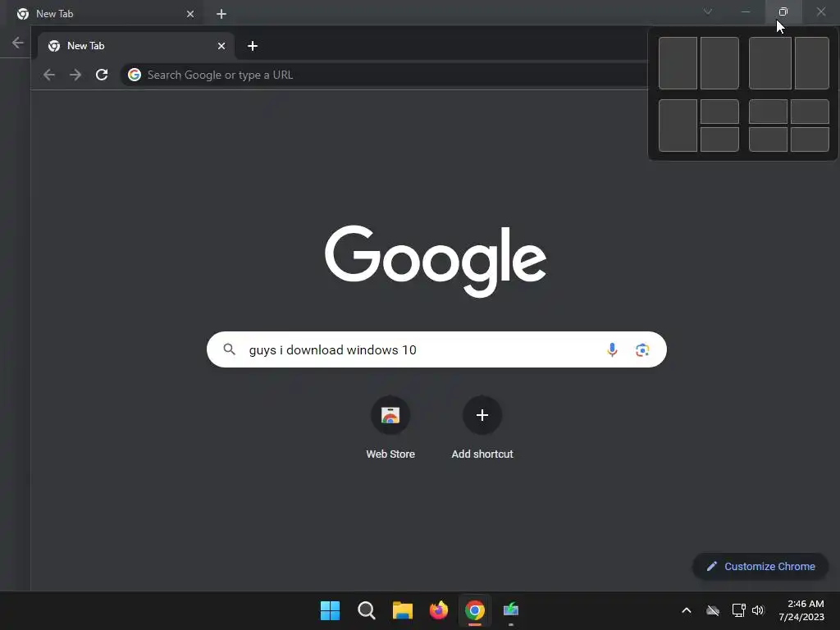Close the outer New Tab tab
Screen dimensions: 840x630
(190, 14)
